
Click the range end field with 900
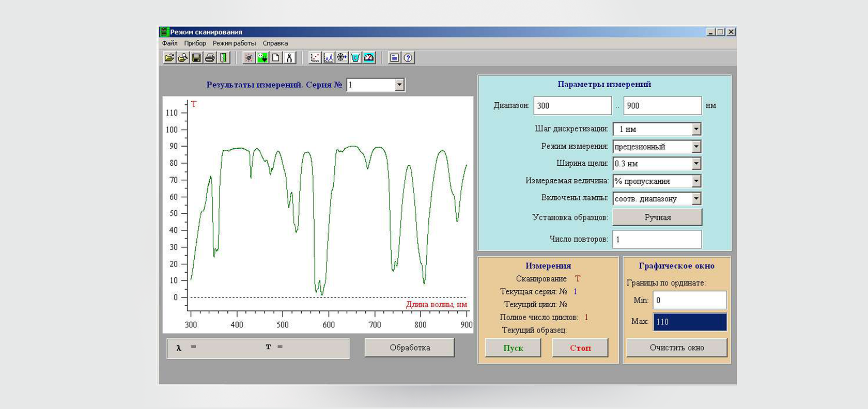662,106
